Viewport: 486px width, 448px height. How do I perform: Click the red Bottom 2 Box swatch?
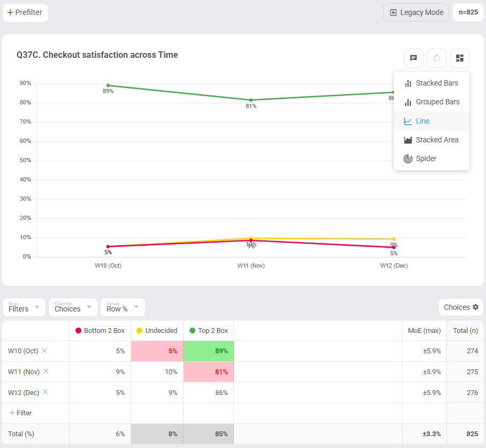[79, 331]
